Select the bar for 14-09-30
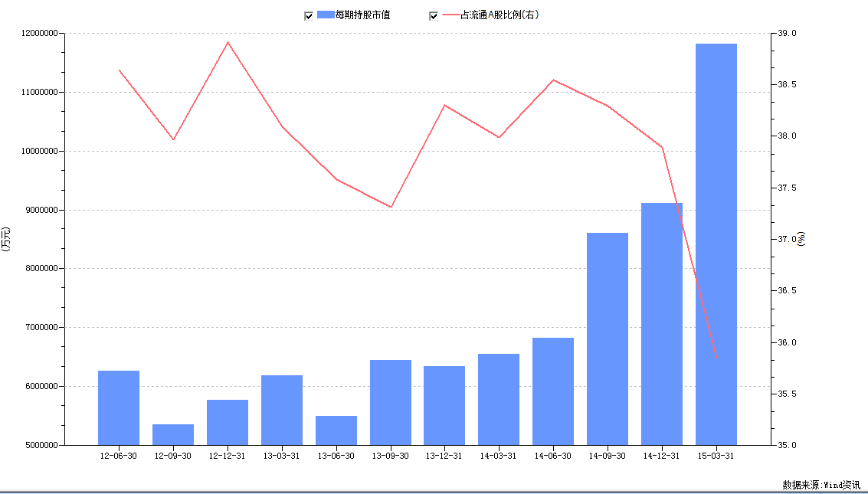Viewport: 868px width, 494px height. (607, 337)
